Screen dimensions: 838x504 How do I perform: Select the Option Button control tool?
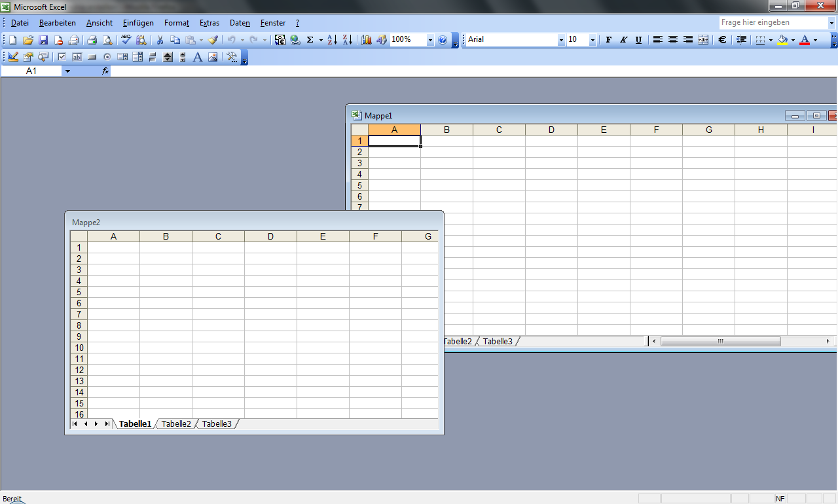pos(107,57)
